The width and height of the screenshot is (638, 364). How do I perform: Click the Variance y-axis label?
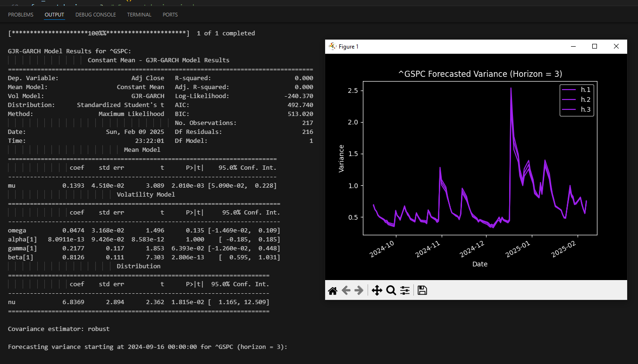pyautogui.click(x=342, y=158)
